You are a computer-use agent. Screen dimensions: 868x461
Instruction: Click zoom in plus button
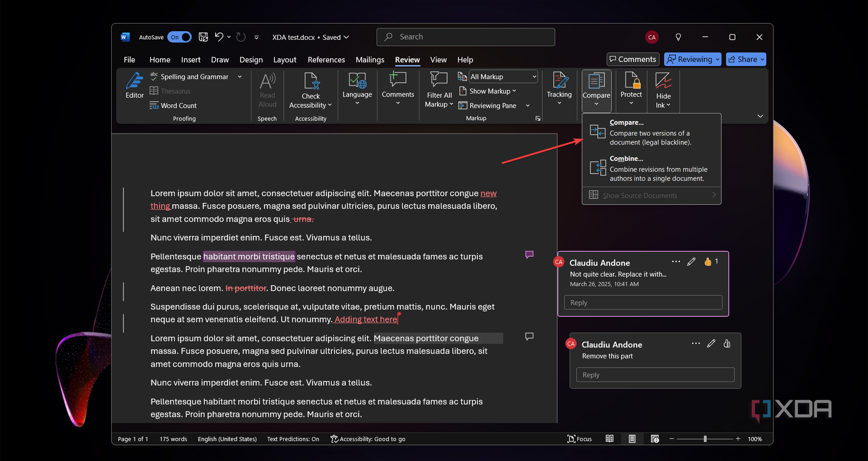[738, 439]
